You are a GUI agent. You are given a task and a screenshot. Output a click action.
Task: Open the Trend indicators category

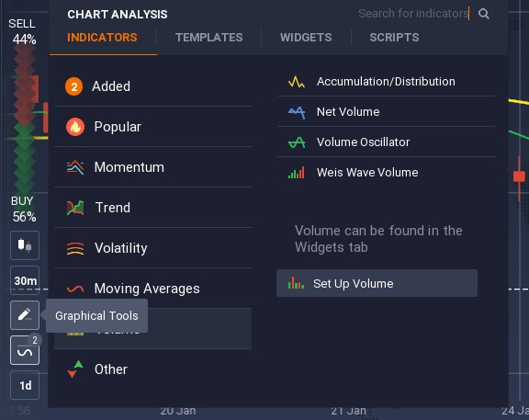pos(152,208)
